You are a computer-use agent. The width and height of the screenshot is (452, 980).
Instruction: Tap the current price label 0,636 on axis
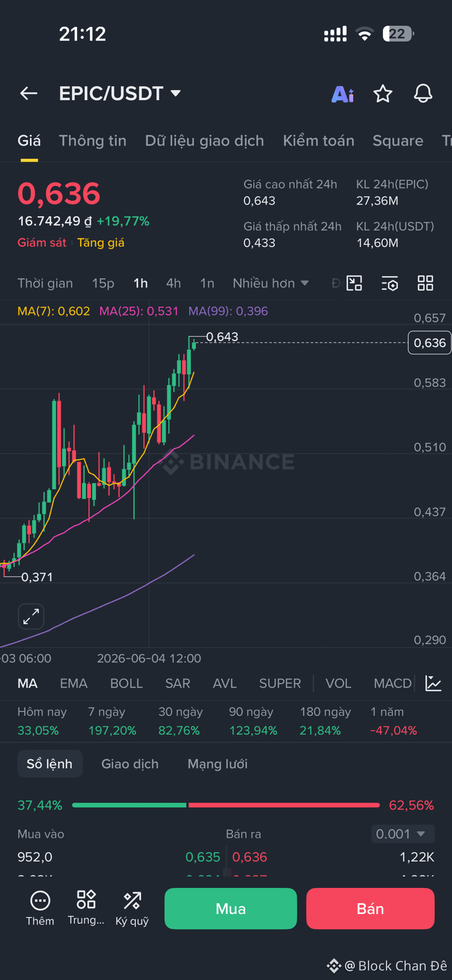[x=430, y=343]
